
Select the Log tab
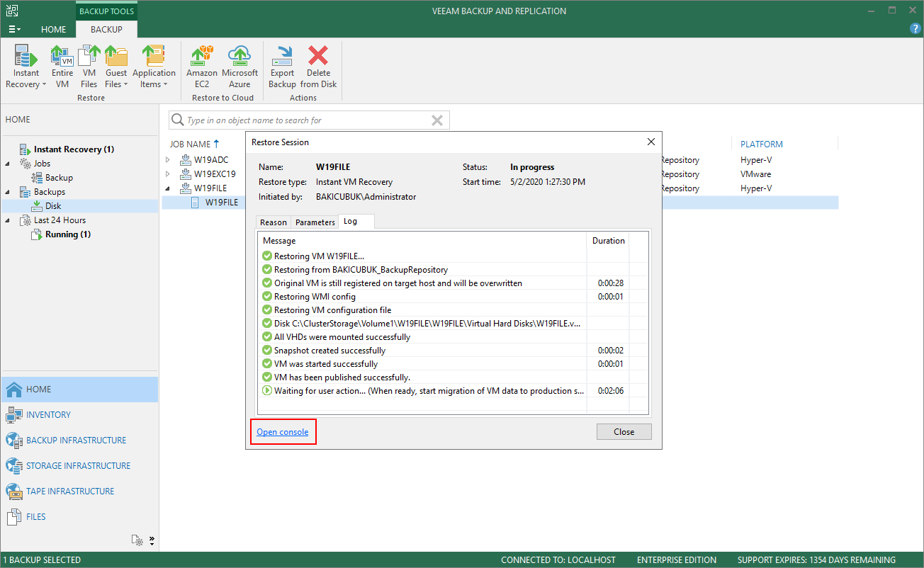pyautogui.click(x=356, y=222)
